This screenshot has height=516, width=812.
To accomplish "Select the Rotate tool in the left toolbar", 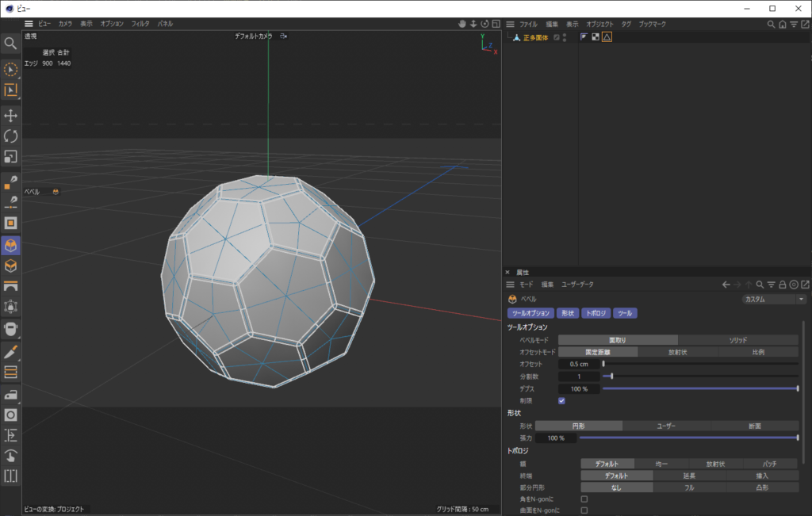I will pyautogui.click(x=11, y=136).
